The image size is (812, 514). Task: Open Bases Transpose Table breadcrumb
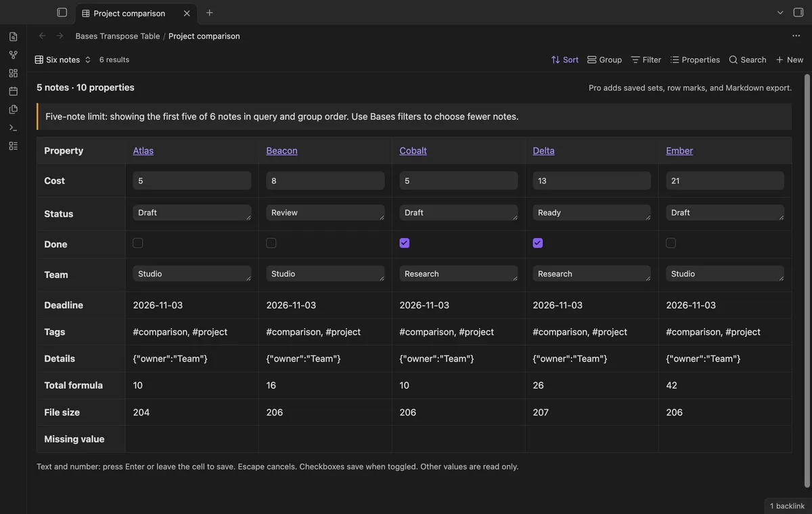click(x=118, y=36)
